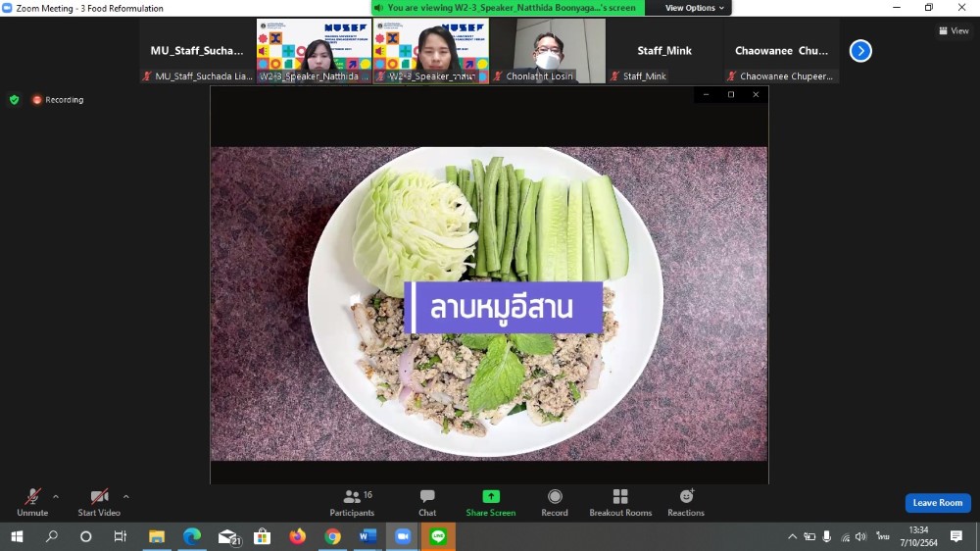Open the Chat panel
The image size is (980, 551).
[427, 502]
